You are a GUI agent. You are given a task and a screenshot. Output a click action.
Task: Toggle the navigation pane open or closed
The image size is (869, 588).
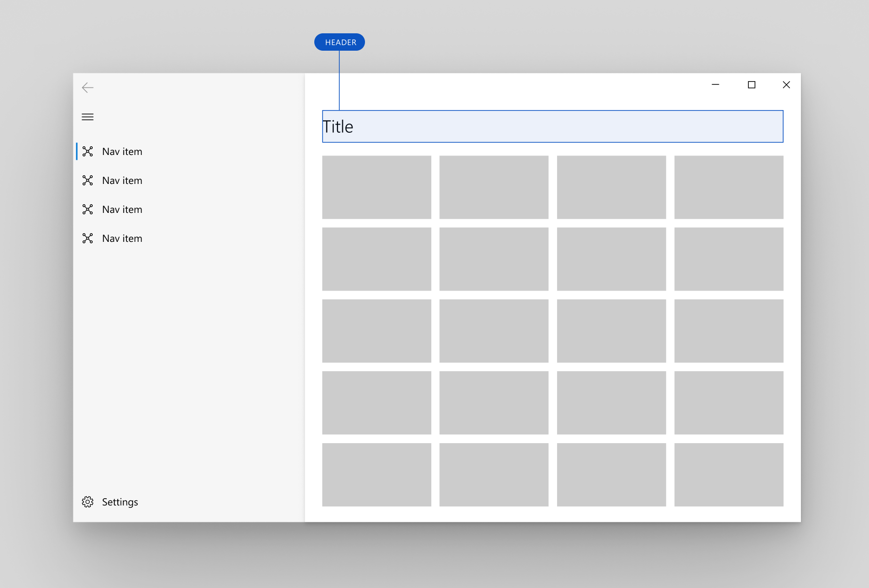tap(87, 117)
